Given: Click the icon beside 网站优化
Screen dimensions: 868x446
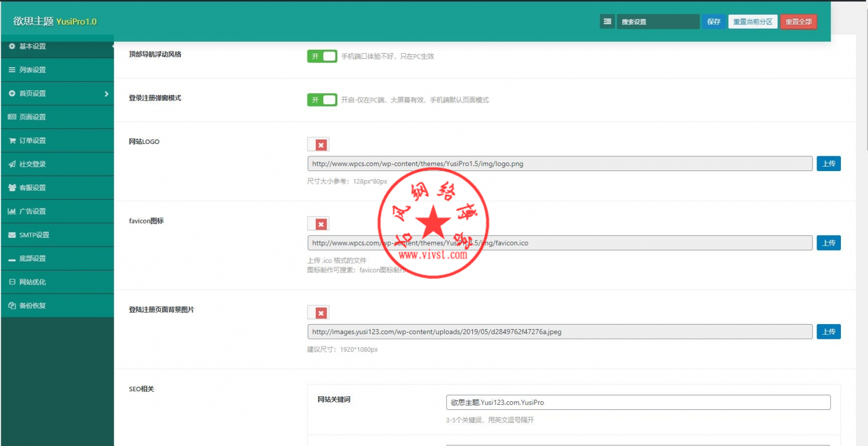Looking at the screenshot, I should tap(12, 282).
